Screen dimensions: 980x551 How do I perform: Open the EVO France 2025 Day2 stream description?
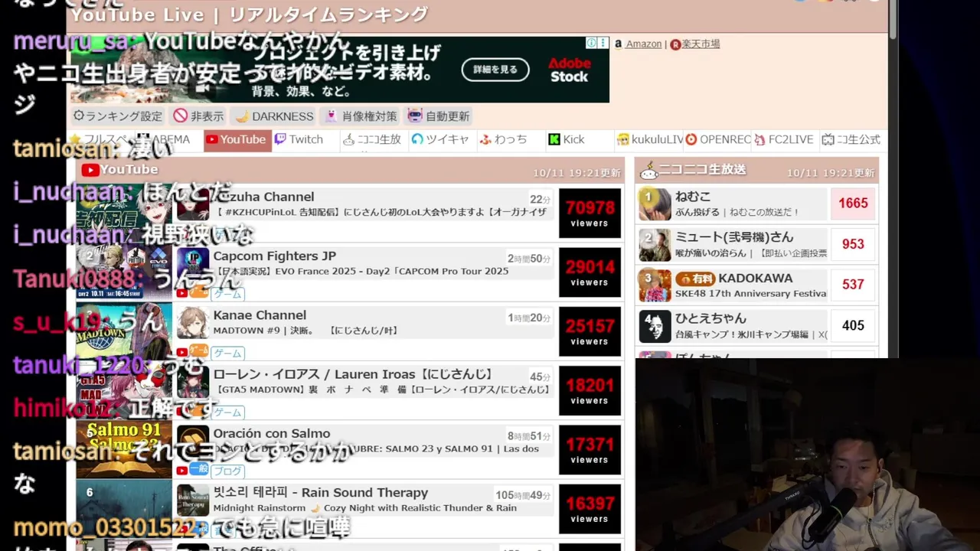click(x=361, y=271)
